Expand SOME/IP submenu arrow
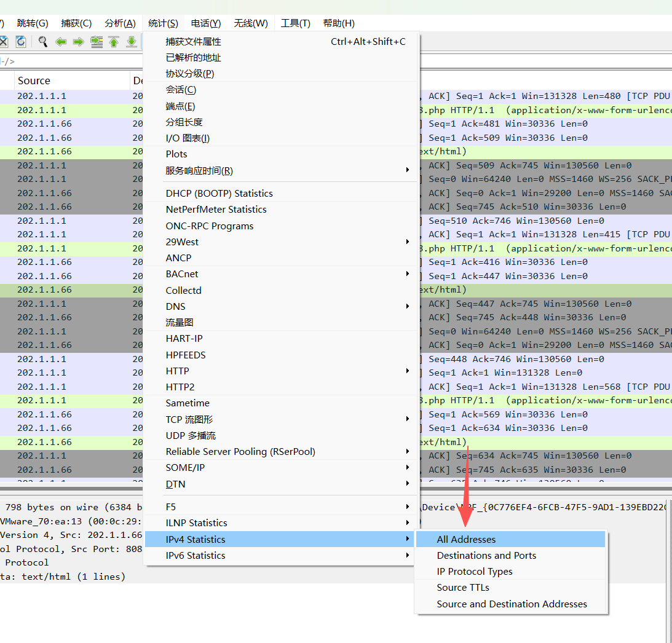The image size is (672, 643). tap(408, 468)
